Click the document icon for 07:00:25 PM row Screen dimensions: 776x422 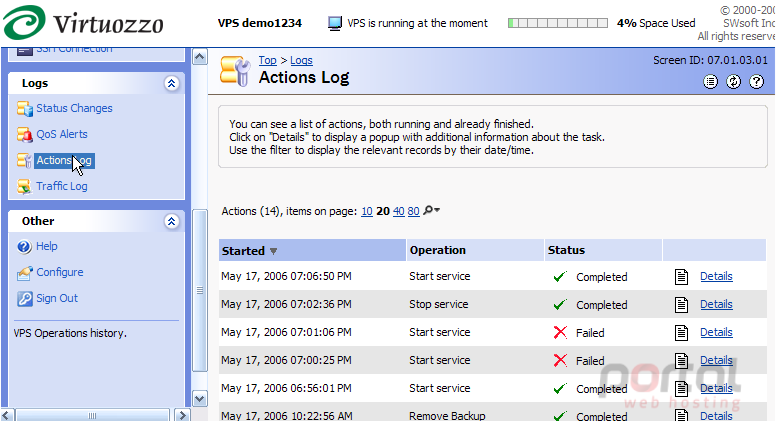pos(681,361)
